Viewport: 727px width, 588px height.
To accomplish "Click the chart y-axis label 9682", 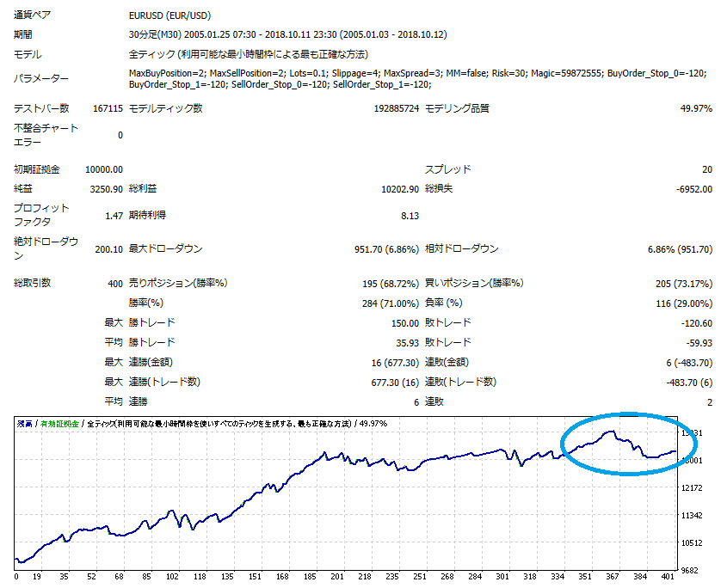I will point(689,571).
